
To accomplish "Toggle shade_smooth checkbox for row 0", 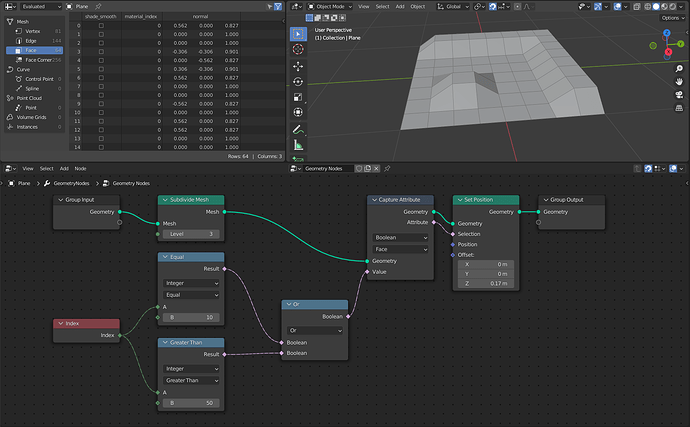I will [x=101, y=26].
